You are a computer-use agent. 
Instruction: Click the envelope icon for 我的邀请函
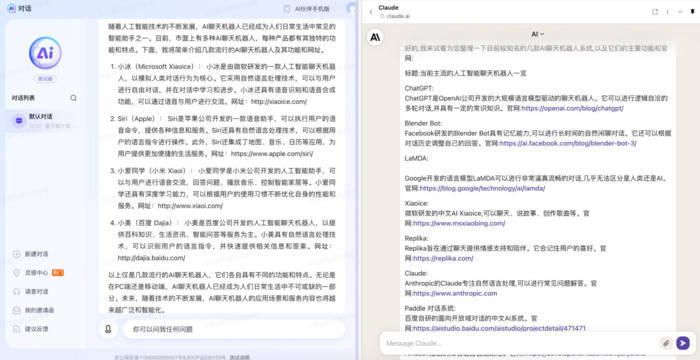[17, 310]
